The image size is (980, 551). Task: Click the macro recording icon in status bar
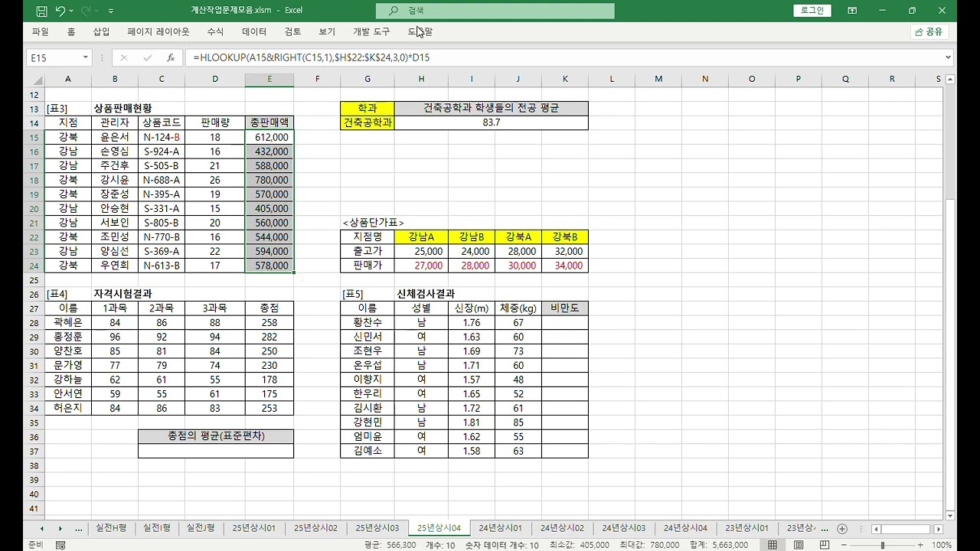coord(60,545)
